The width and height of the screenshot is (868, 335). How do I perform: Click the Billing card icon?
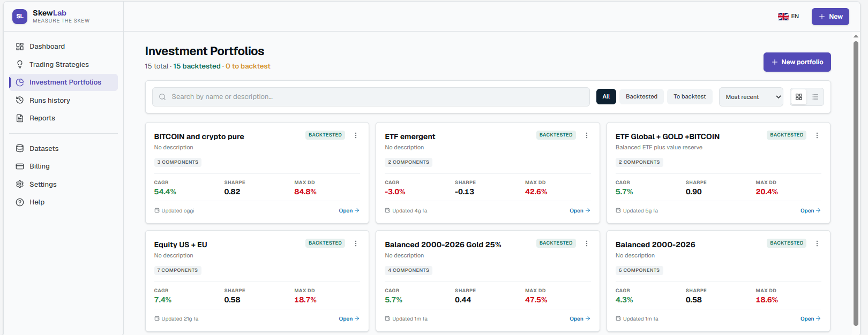[x=20, y=166]
